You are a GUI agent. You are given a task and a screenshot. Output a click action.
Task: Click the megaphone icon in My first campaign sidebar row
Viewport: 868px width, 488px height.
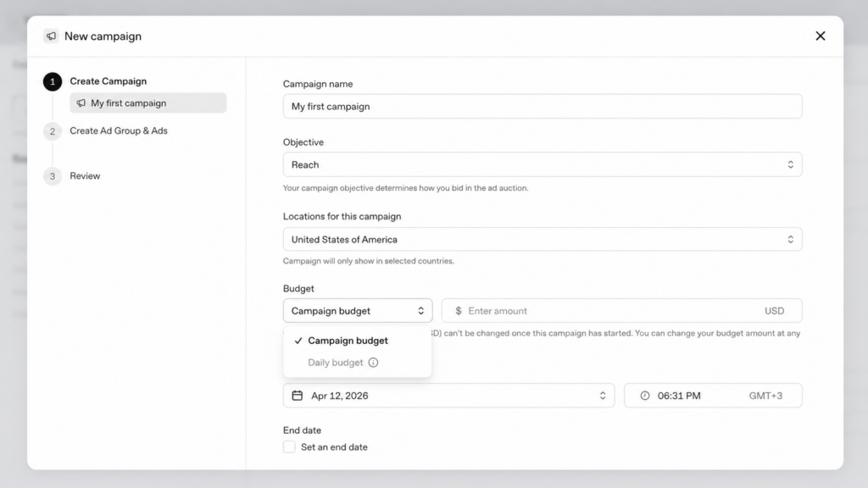[x=81, y=103]
